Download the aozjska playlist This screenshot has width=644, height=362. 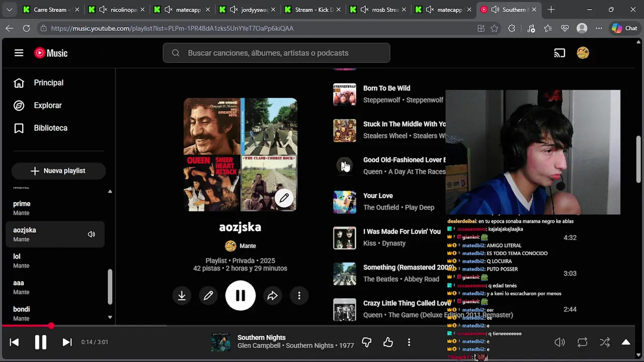point(182,296)
